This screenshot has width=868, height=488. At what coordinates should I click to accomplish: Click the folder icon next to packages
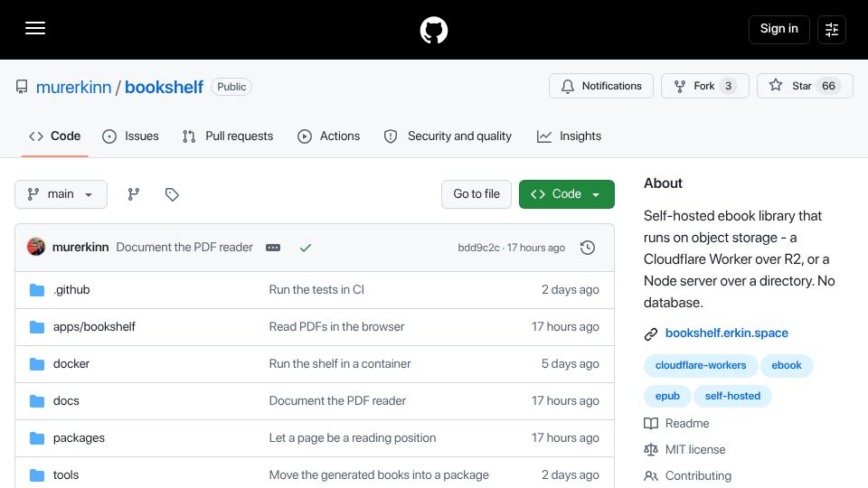pos(37,438)
